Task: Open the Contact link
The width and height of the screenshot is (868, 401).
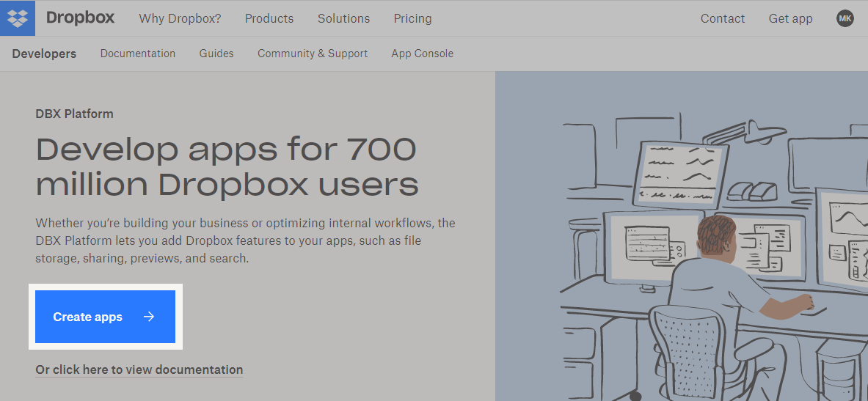Action: coord(722,18)
